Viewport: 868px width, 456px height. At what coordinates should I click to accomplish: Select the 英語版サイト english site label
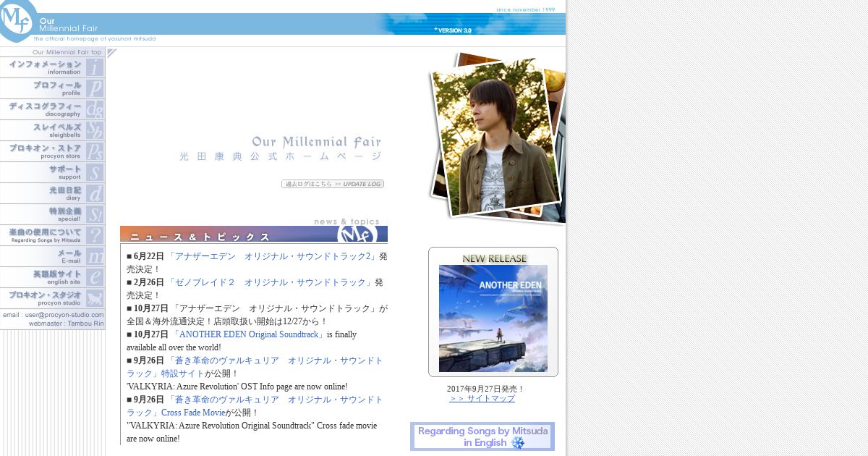click(57, 277)
